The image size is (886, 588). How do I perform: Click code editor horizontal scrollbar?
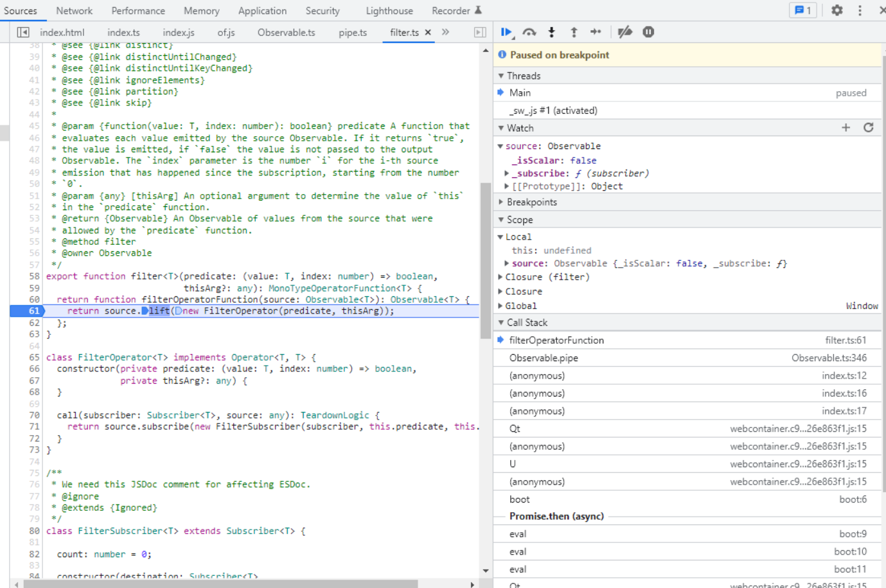[221, 584]
